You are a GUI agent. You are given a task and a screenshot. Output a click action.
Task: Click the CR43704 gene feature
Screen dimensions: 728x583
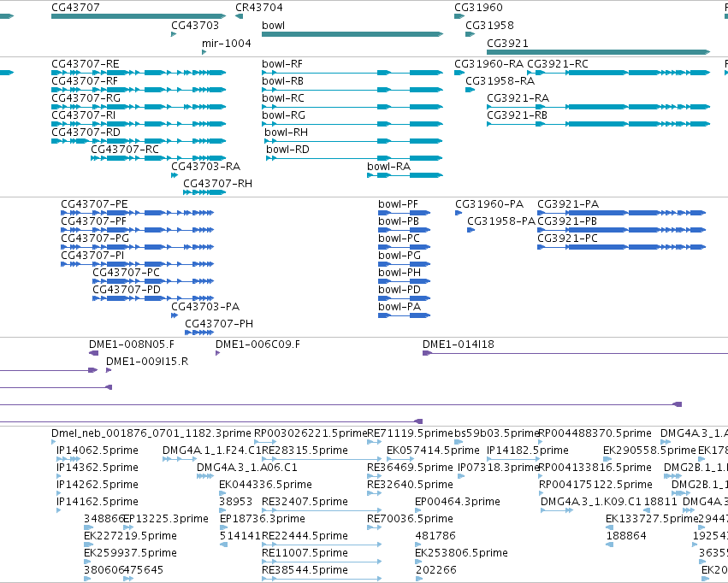(x=240, y=16)
